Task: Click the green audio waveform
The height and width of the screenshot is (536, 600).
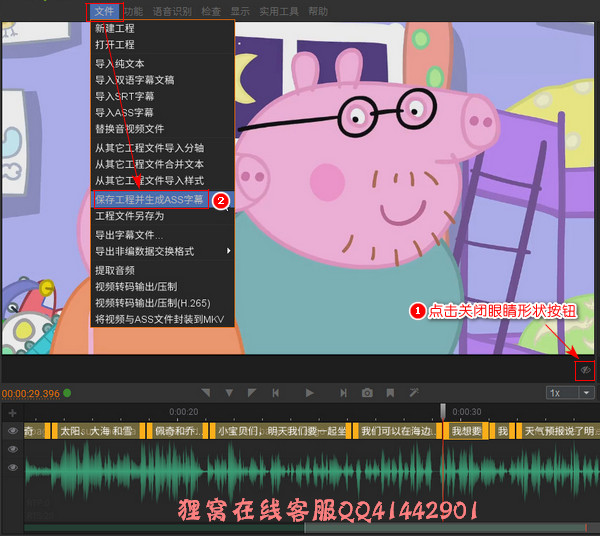Action: tap(311, 470)
